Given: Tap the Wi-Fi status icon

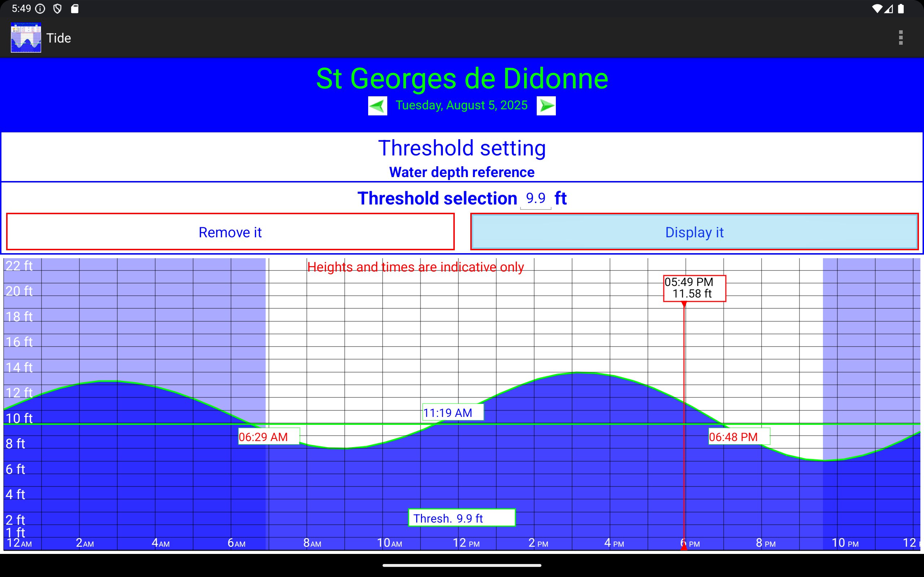Looking at the screenshot, I should pos(877,9).
